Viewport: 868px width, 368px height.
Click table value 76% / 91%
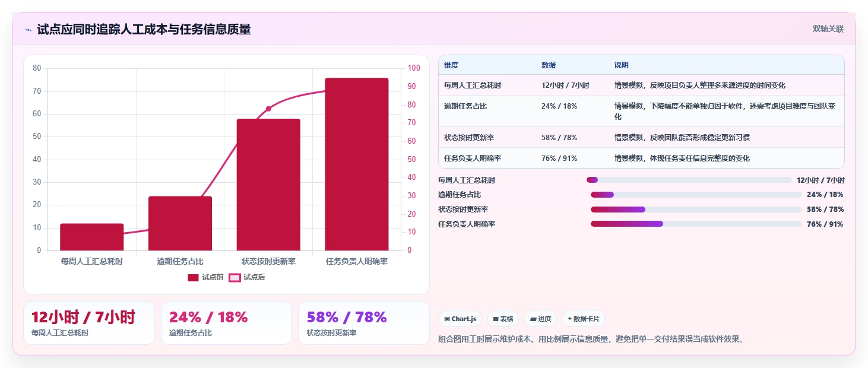(x=559, y=158)
